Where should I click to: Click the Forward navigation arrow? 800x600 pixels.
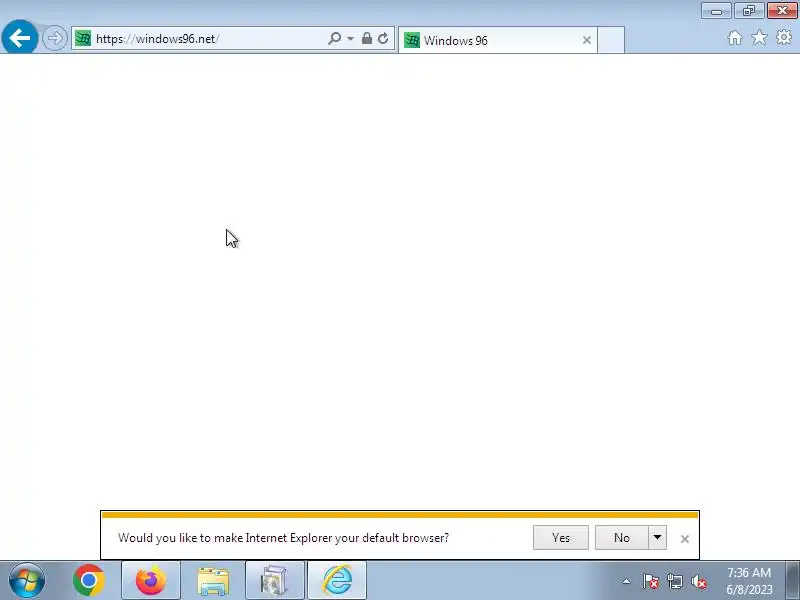click(x=55, y=38)
